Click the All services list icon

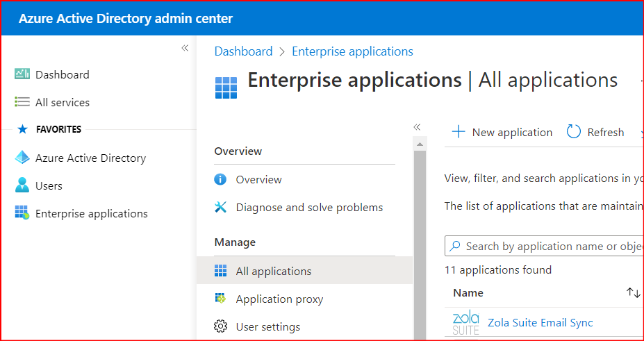click(x=22, y=102)
